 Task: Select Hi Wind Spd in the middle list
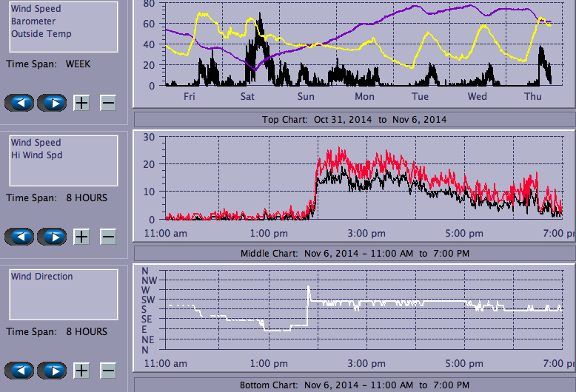tap(36, 155)
